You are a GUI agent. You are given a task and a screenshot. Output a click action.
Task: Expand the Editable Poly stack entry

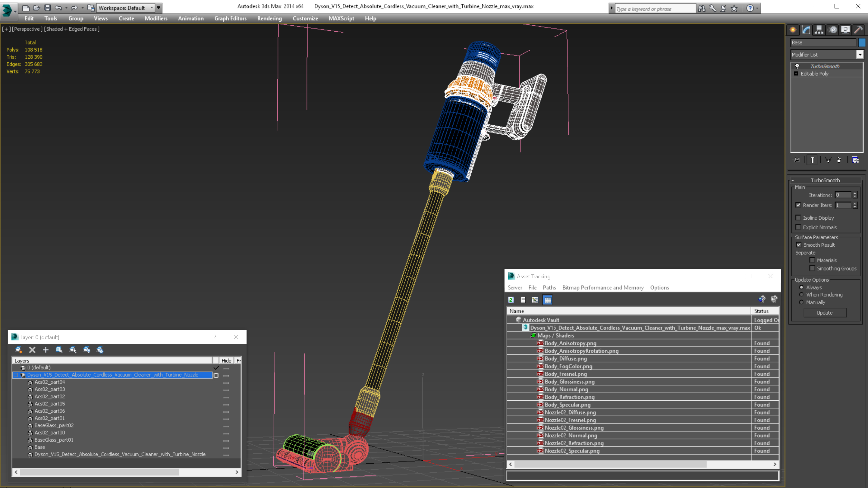pyautogui.click(x=796, y=74)
